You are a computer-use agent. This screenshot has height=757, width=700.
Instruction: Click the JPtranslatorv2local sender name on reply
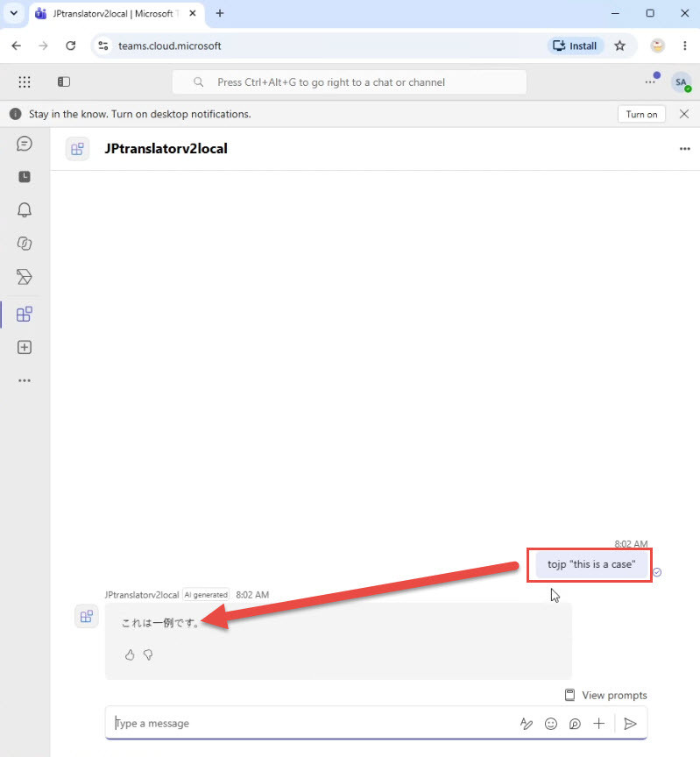(x=141, y=595)
